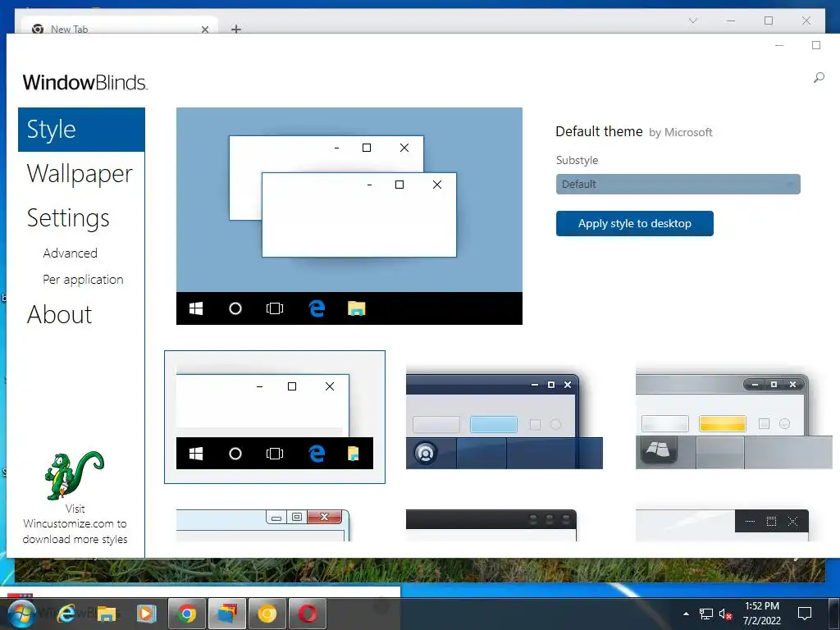Image resolution: width=840 pixels, height=630 pixels.
Task: Go to the About section
Action: 59,314
